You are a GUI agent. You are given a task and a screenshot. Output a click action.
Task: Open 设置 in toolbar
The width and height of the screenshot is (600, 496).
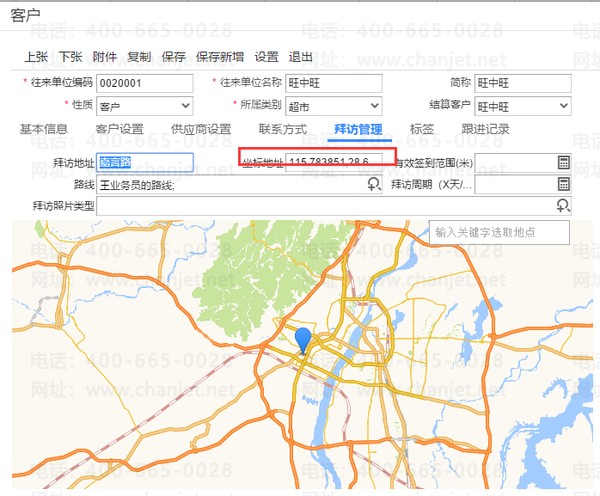coord(267,57)
